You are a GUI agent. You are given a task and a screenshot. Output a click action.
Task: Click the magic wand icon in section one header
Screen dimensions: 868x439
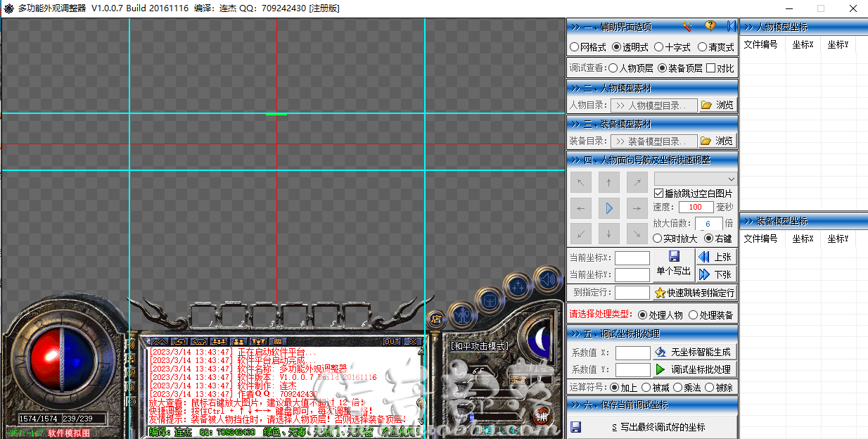pyautogui.click(x=687, y=26)
